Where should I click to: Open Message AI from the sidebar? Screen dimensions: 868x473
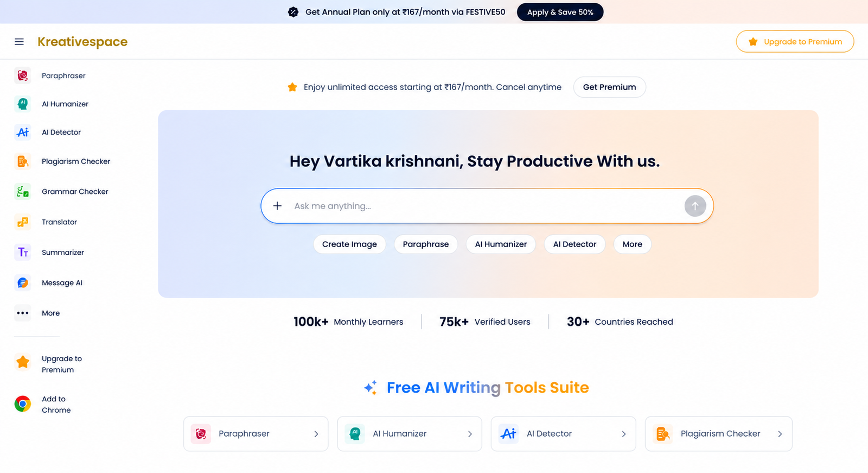(62, 282)
